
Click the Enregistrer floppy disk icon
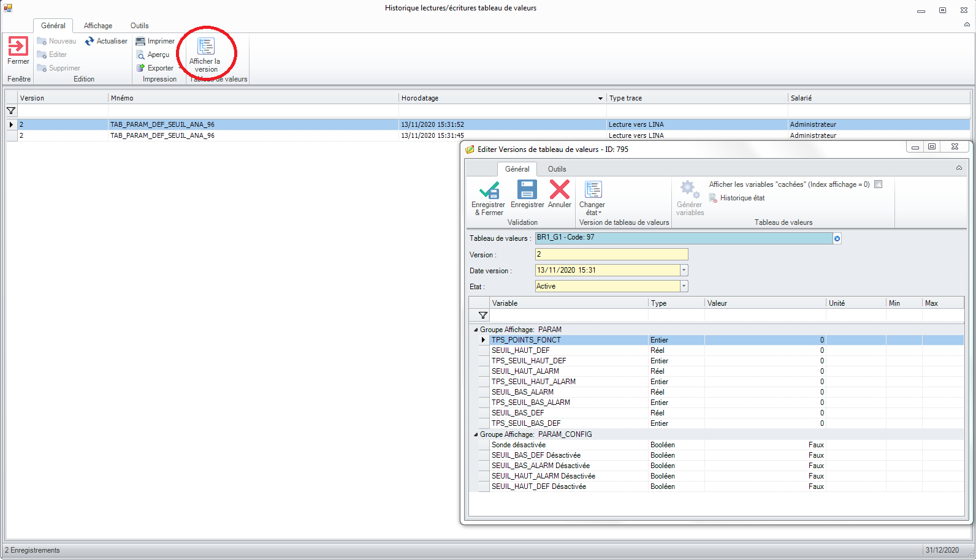(527, 190)
